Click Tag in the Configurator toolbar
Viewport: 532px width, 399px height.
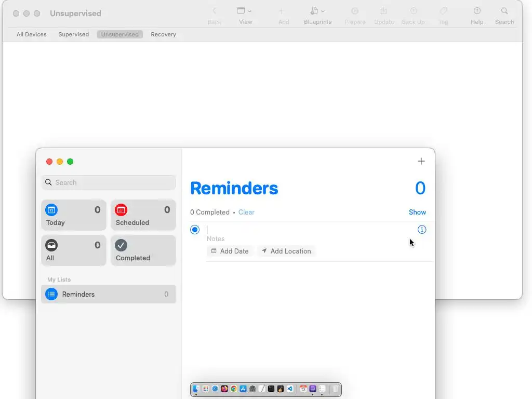pos(443,16)
